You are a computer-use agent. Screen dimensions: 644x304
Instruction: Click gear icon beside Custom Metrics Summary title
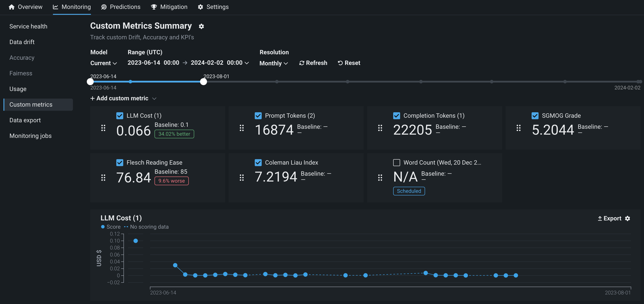(x=201, y=26)
